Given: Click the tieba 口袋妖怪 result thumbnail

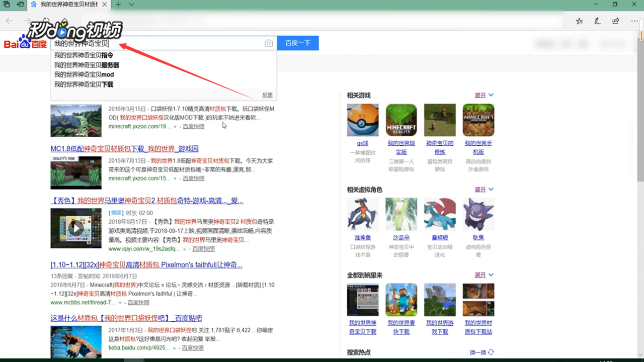Looking at the screenshot, I should 76,342.
